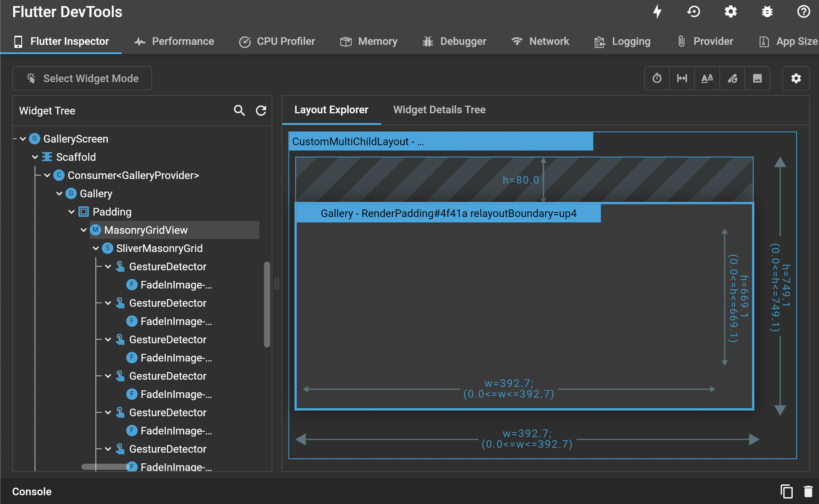Open help with the question mark icon
Viewport: 819px width, 504px height.
pyautogui.click(x=803, y=11)
